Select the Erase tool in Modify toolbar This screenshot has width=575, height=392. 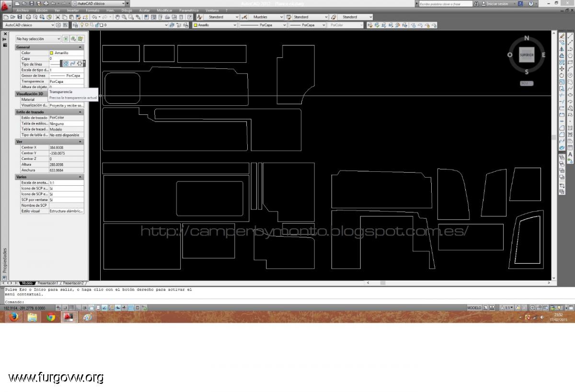pos(562,35)
